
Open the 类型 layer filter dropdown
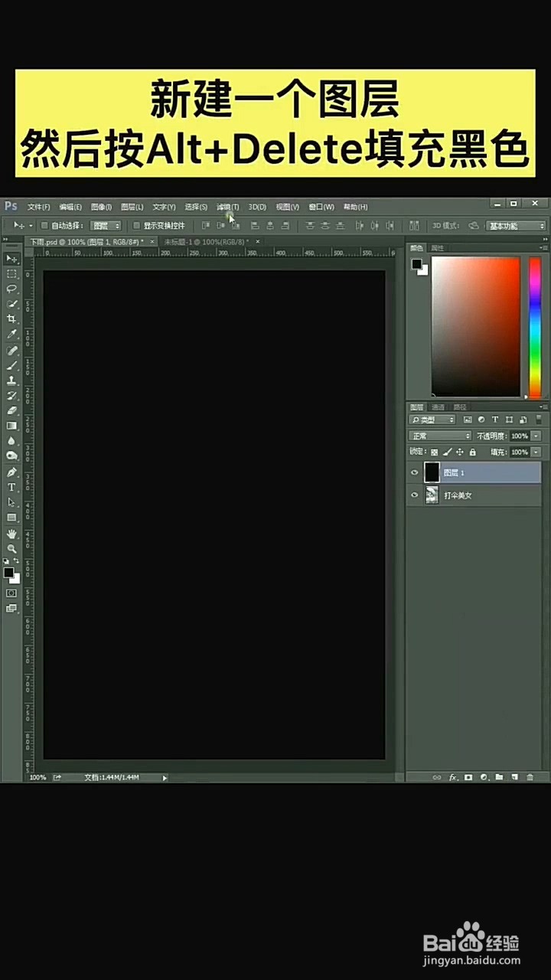432,420
